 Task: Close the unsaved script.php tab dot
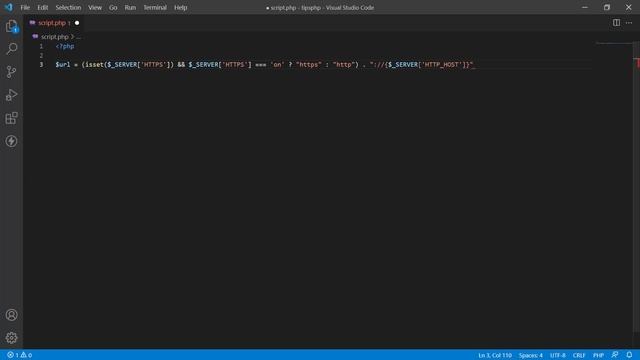pyautogui.click(x=77, y=23)
